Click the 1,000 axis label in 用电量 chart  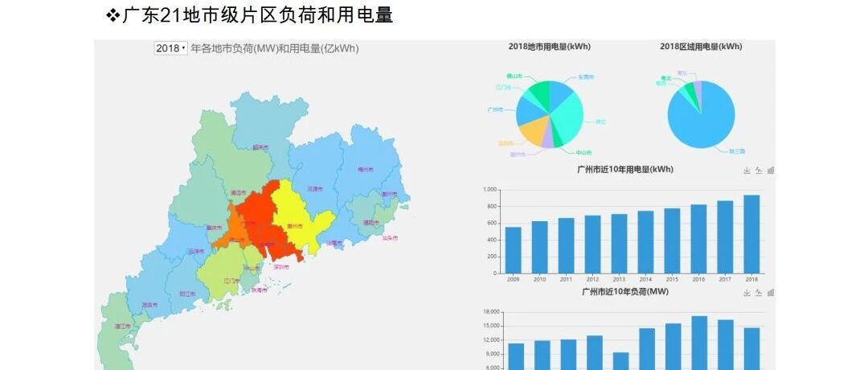[489, 190]
